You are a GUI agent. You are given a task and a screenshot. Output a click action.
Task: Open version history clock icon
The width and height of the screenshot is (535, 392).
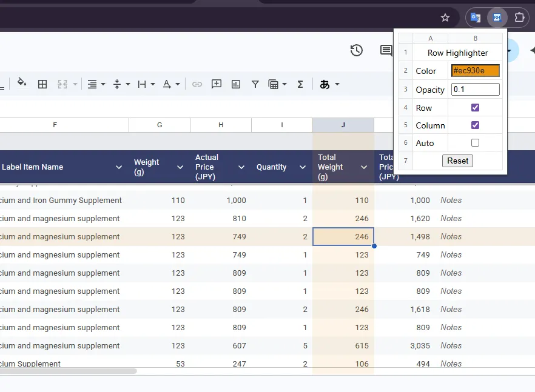[x=357, y=50]
